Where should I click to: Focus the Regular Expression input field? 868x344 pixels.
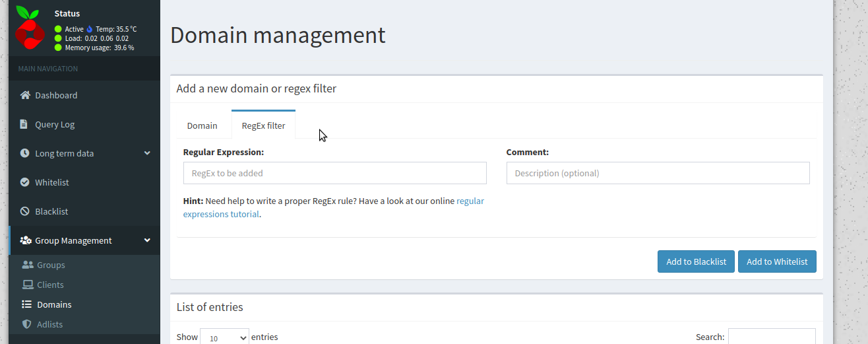[x=335, y=173]
